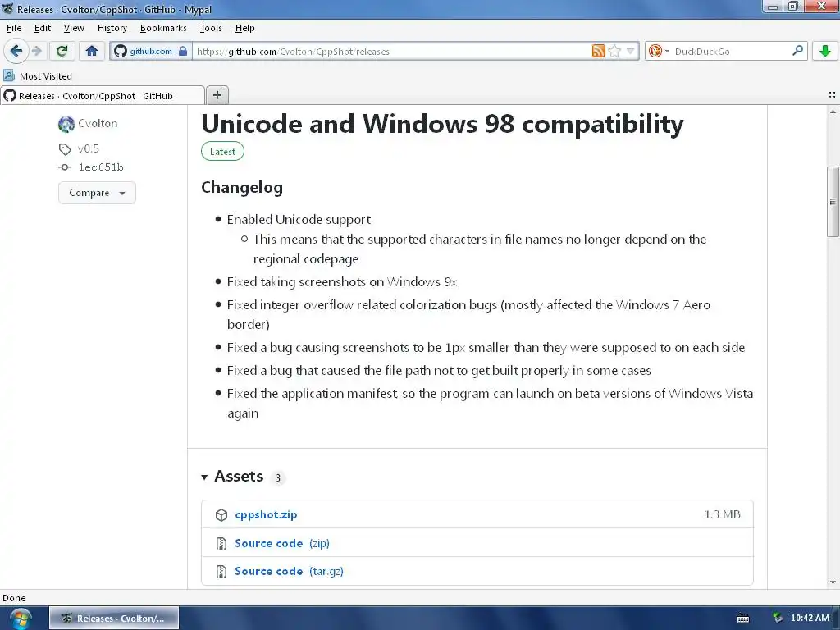Image resolution: width=840 pixels, height=630 pixels.
Task: Open the v0.5 tag link
Action: point(89,148)
